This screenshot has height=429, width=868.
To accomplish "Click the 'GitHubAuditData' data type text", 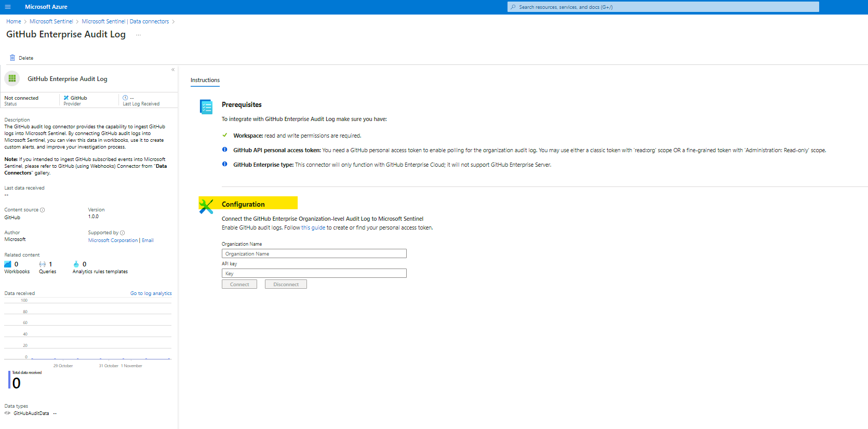I will point(31,413).
